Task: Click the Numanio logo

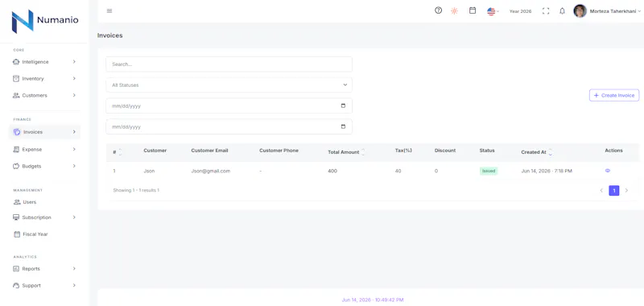Action: [x=45, y=22]
